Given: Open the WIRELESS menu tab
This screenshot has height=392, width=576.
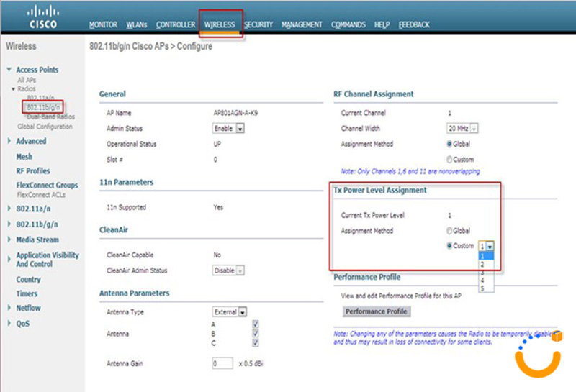Looking at the screenshot, I should point(219,24).
